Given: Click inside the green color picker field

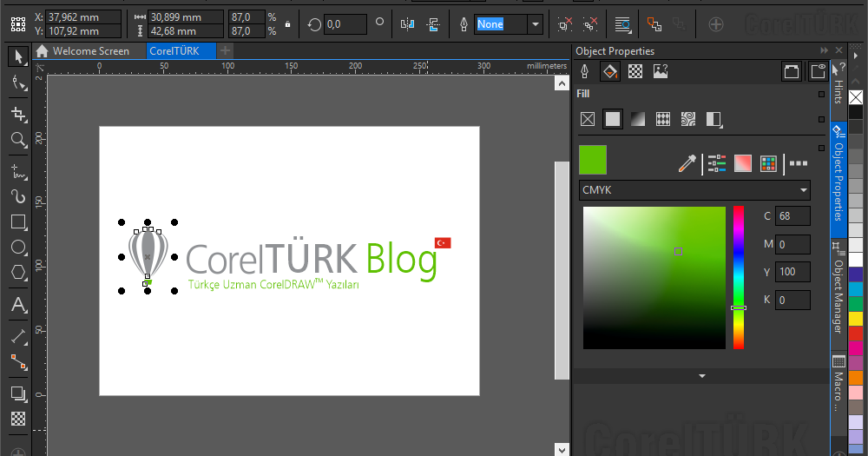Looking at the screenshot, I should coord(654,278).
